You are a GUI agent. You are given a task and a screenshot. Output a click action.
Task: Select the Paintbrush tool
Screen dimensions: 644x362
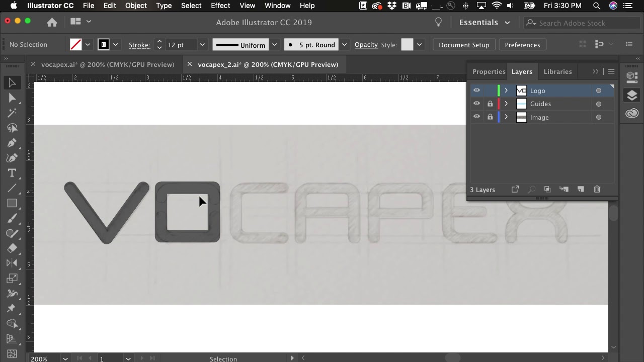(x=12, y=219)
